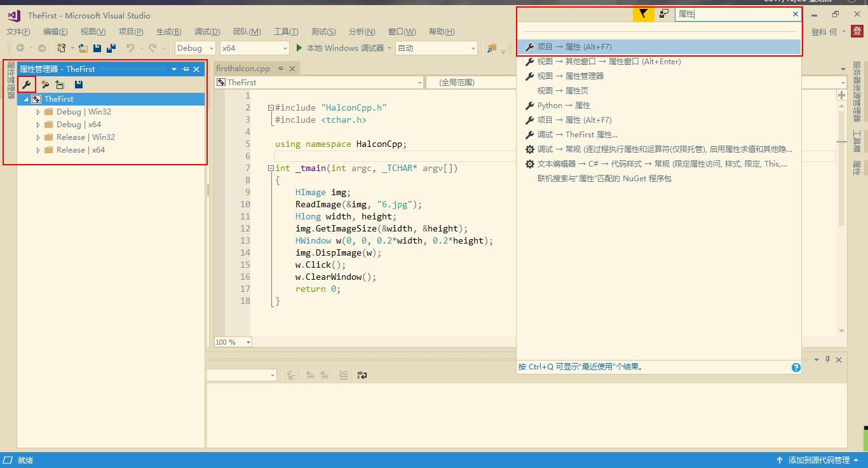Click 添加到源代码管理 in the status bar

(820, 460)
